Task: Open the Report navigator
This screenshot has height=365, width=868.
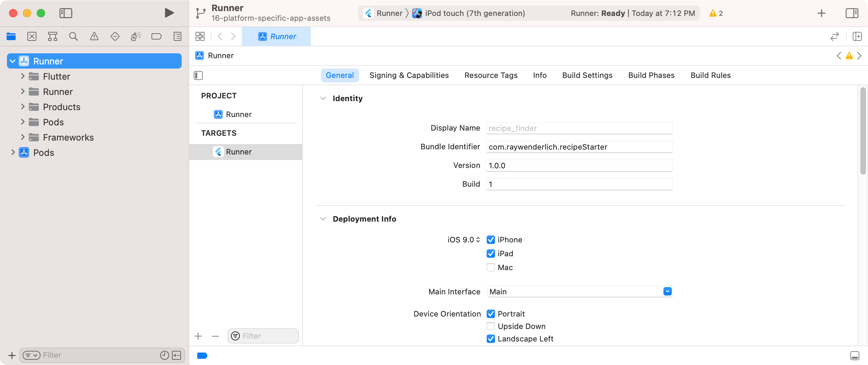Action: tap(177, 36)
